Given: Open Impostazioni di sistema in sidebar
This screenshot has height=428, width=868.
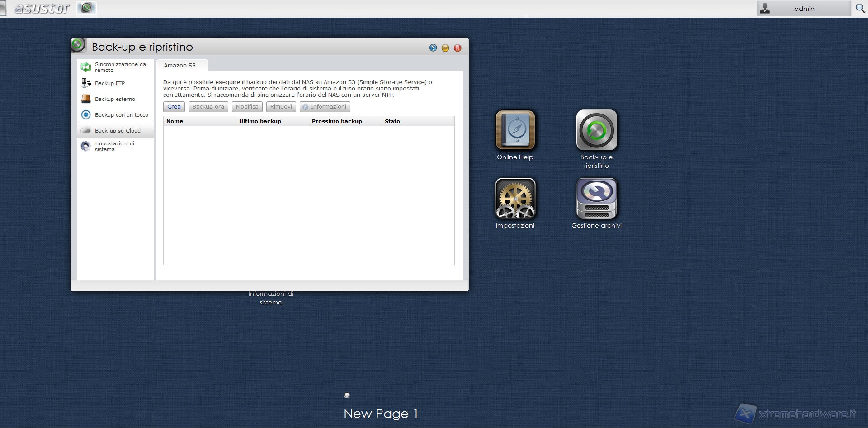Looking at the screenshot, I should click(x=114, y=147).
